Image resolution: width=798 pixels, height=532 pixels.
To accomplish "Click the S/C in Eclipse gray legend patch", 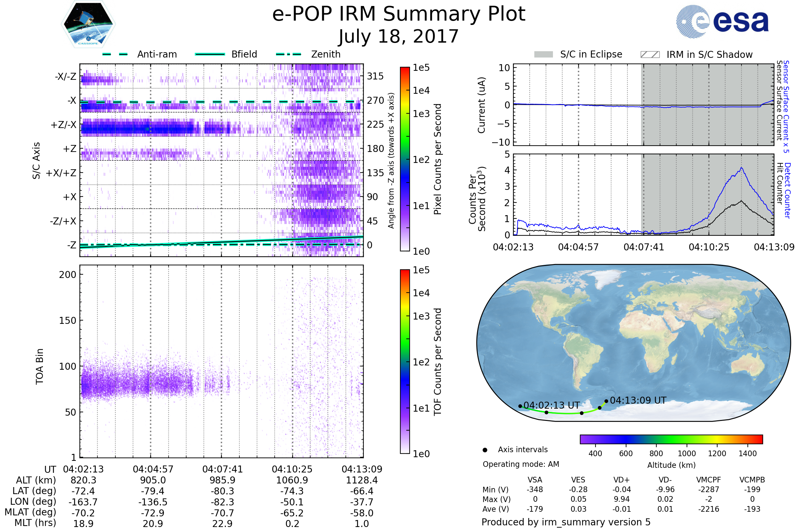I will point(543,55).
